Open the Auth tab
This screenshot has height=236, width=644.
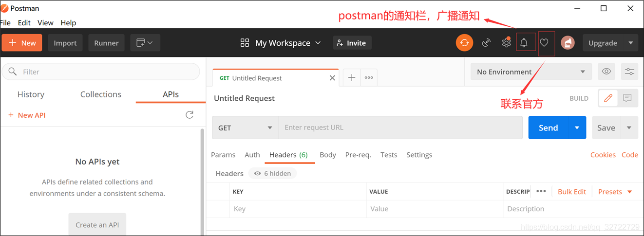[x=252, y=155]
